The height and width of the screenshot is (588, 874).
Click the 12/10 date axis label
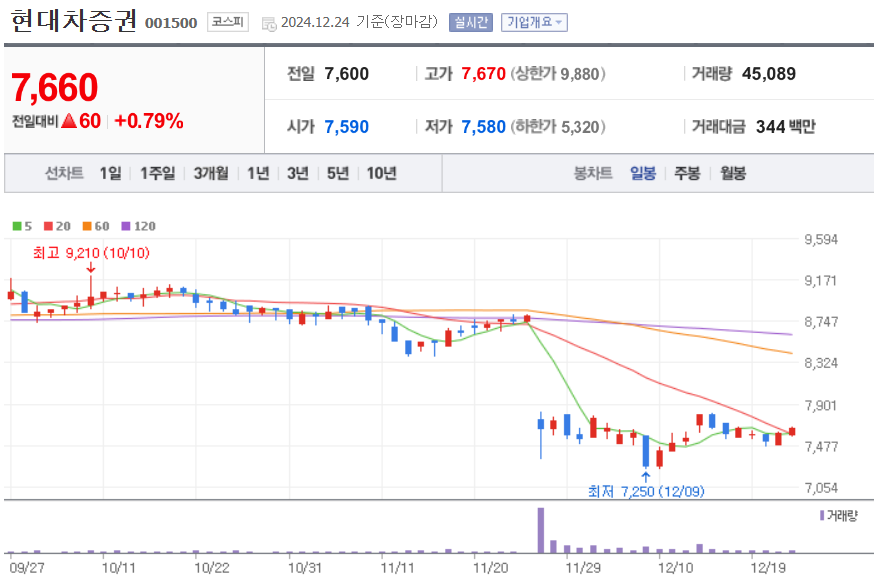point(676,568)
